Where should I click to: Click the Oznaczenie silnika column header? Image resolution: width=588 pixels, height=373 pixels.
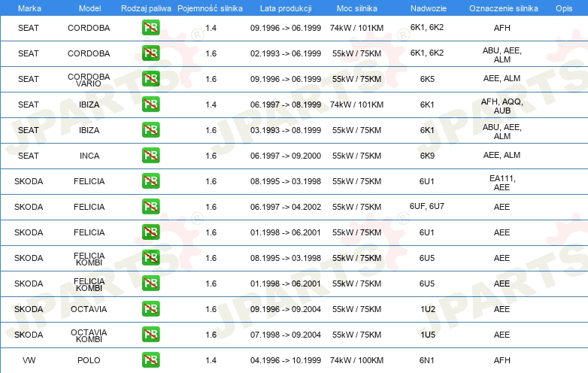tap(504, 8)
